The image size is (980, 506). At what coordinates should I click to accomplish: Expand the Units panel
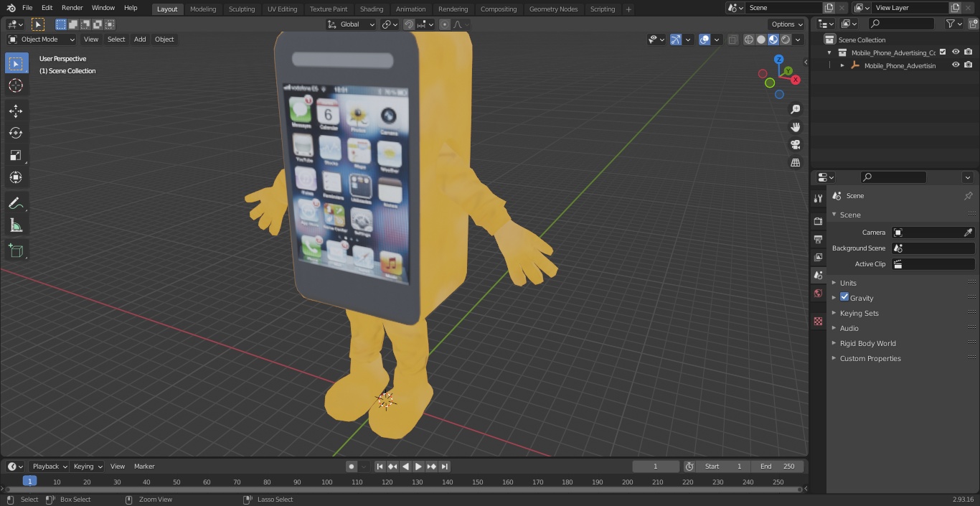click(848, 283)
